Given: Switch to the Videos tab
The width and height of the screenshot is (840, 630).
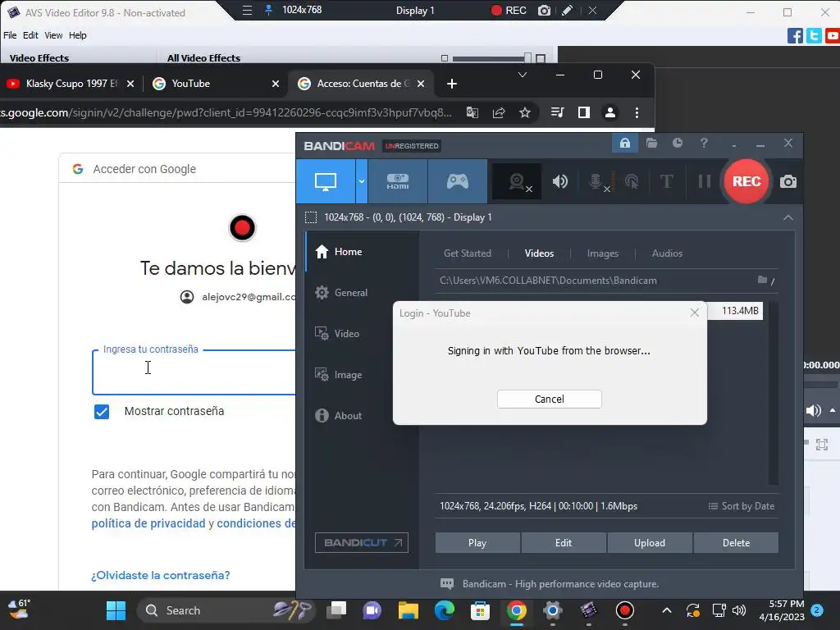Looking at the screenshot, I should (539, 253).
